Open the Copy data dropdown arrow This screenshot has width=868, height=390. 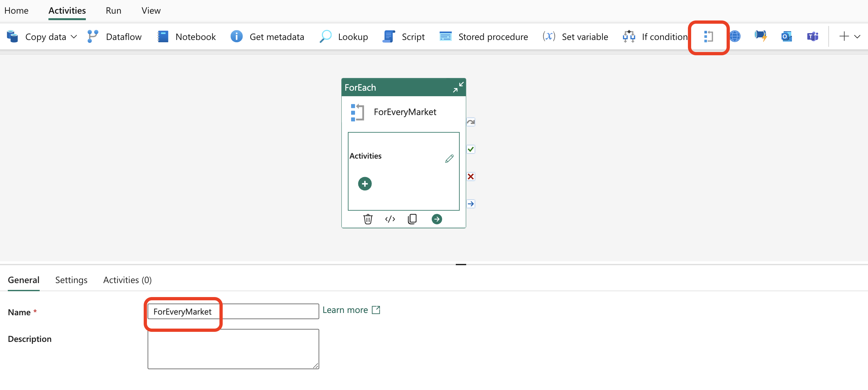click(x=74, y=37)
